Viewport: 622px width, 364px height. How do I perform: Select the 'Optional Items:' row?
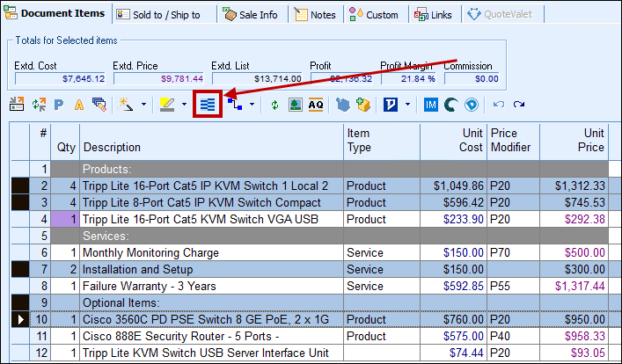pos(310,302)
